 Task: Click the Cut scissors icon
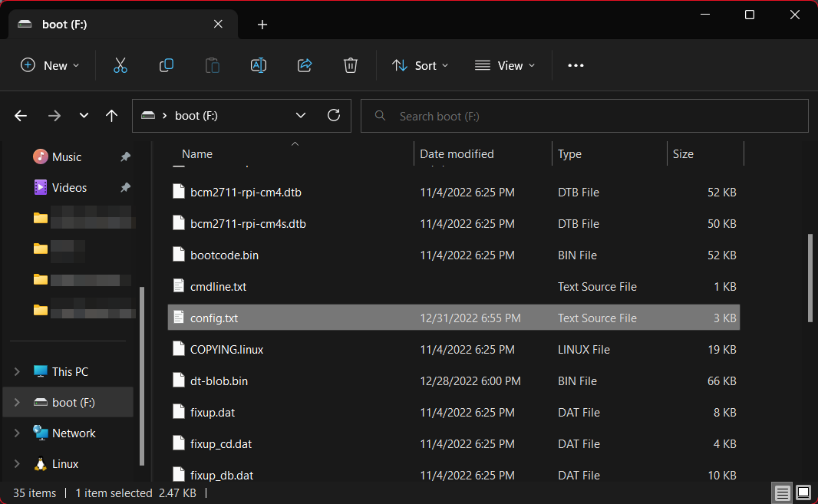[120, 66]
